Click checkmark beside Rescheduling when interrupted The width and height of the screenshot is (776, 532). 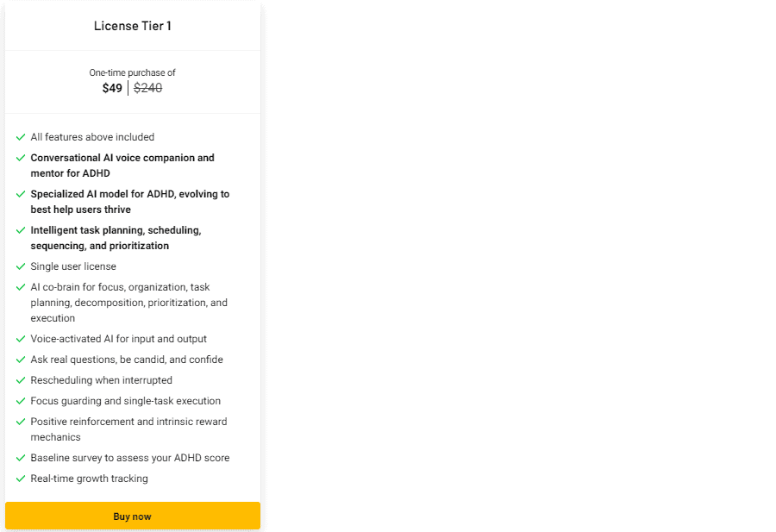point(21,380)
